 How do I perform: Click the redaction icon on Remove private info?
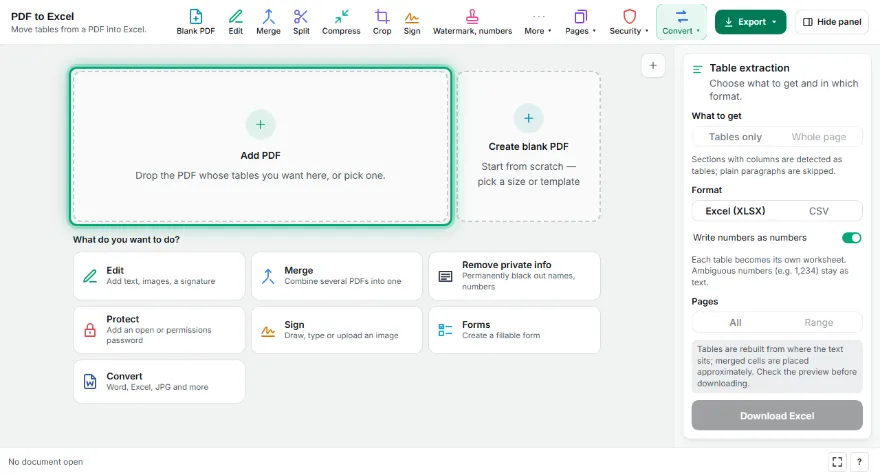pos(445,276)
